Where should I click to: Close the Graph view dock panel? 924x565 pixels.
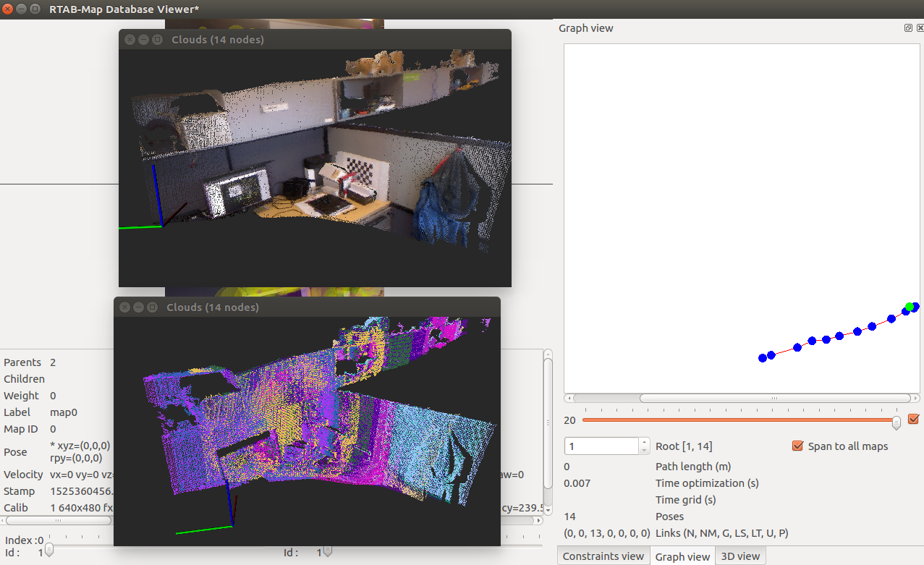[x=920, y=28]
